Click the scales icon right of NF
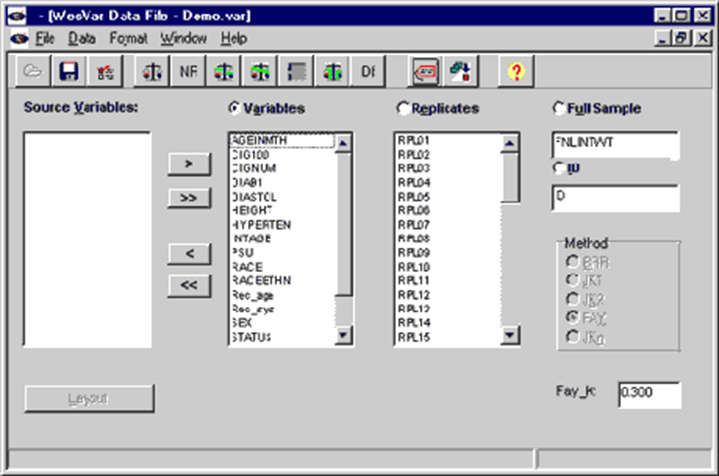The width and height of the screenshot is (719, 476). coord(224,71)
